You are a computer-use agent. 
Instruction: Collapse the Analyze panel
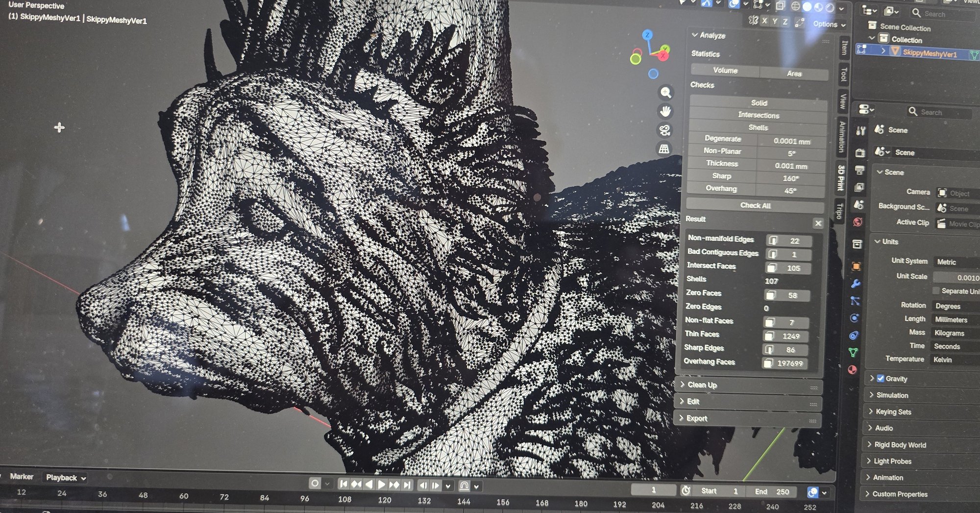point(708,35)
